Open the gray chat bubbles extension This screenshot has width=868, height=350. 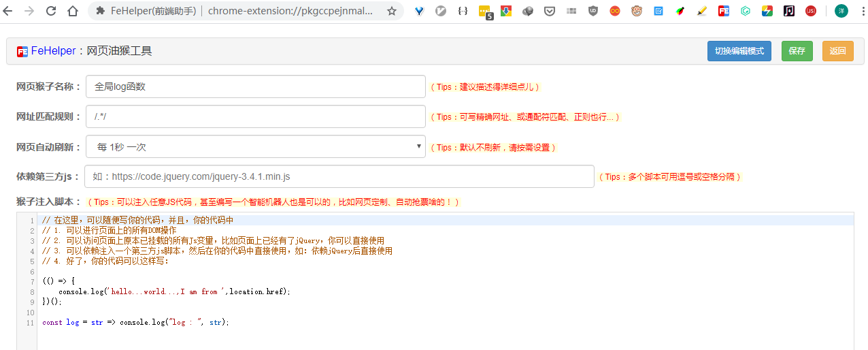coord(528,11)
